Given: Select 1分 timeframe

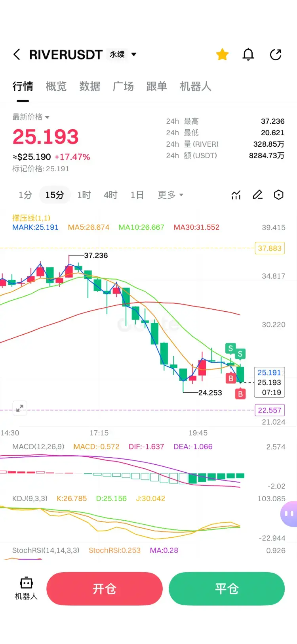Looking at the screenshot, I should [x=25, y=195].
